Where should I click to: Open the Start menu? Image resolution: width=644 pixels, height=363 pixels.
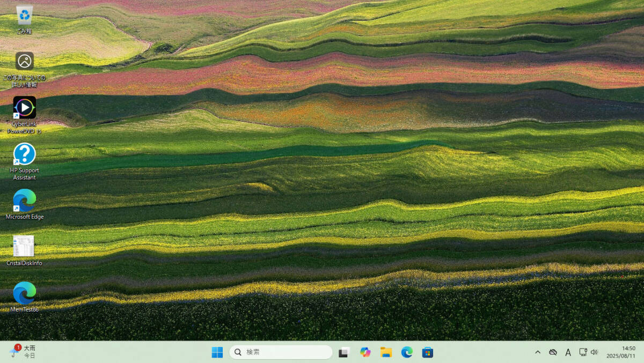pos(217,352)
